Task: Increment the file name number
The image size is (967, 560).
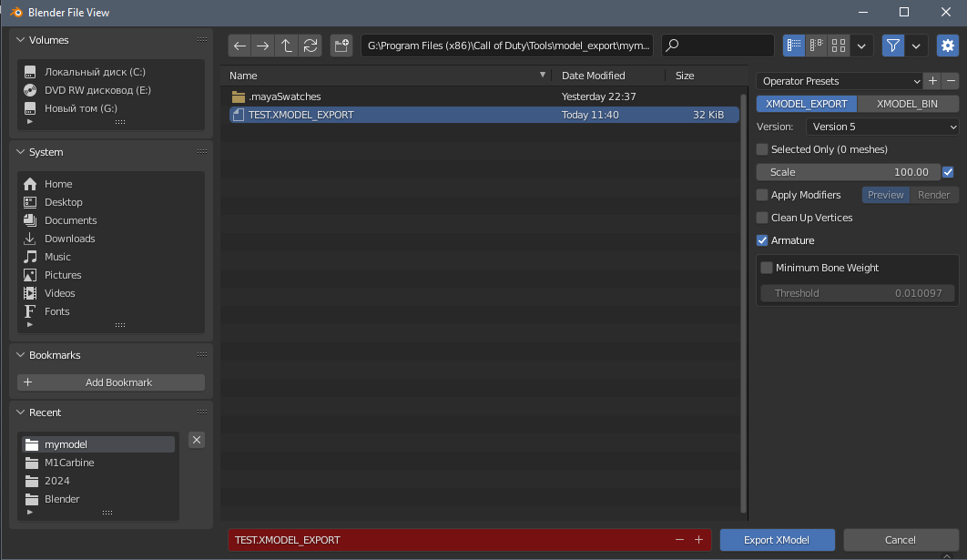Action: (x=698, y=540)
